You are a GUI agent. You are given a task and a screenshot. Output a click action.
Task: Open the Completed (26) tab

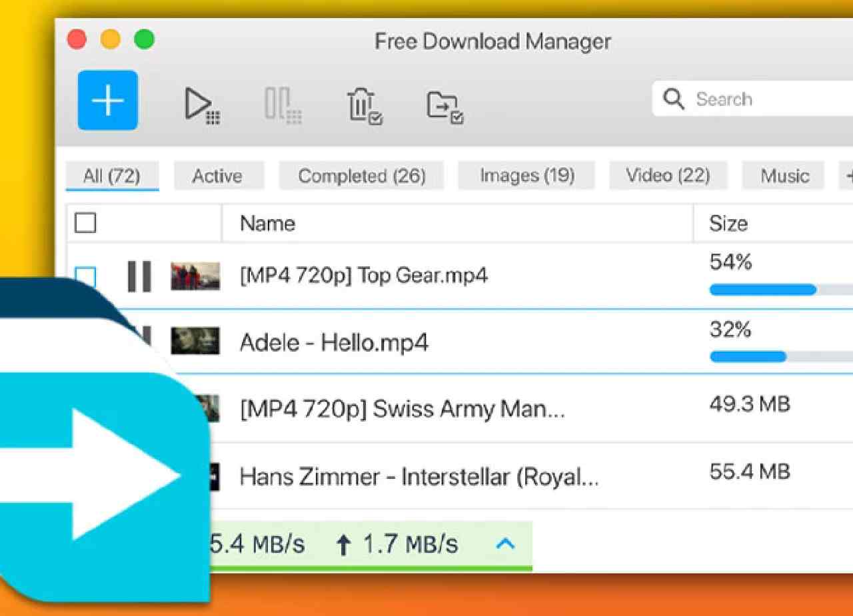tap(362, 176)
